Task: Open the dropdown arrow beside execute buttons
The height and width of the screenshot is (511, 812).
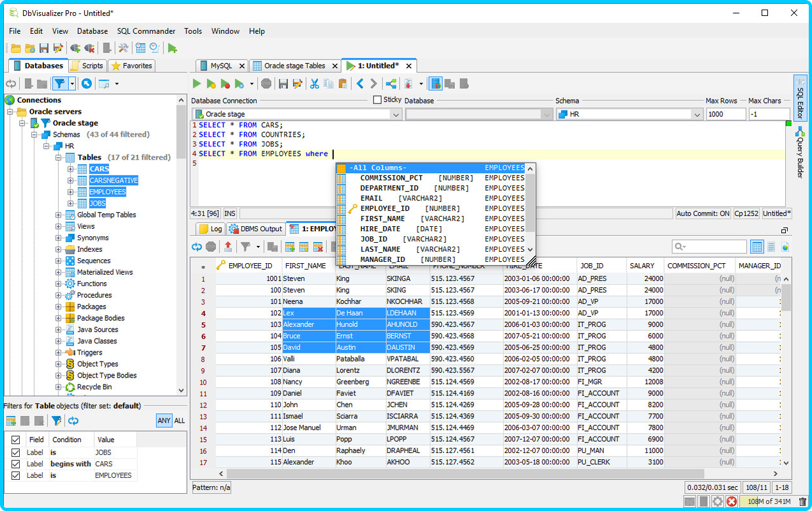Action: tap(252, 84)
